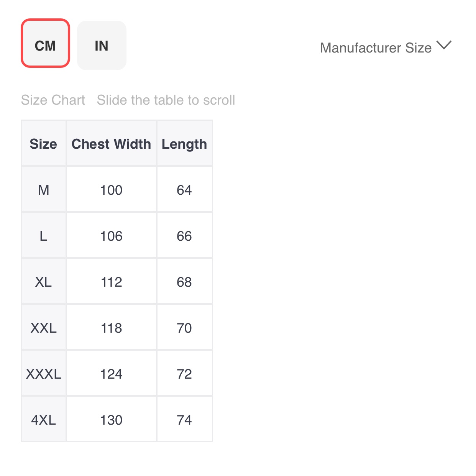Select the CM unit toggle
Image resolution: width=476 pixels, height=476 pixels.
tap(45, 43)
